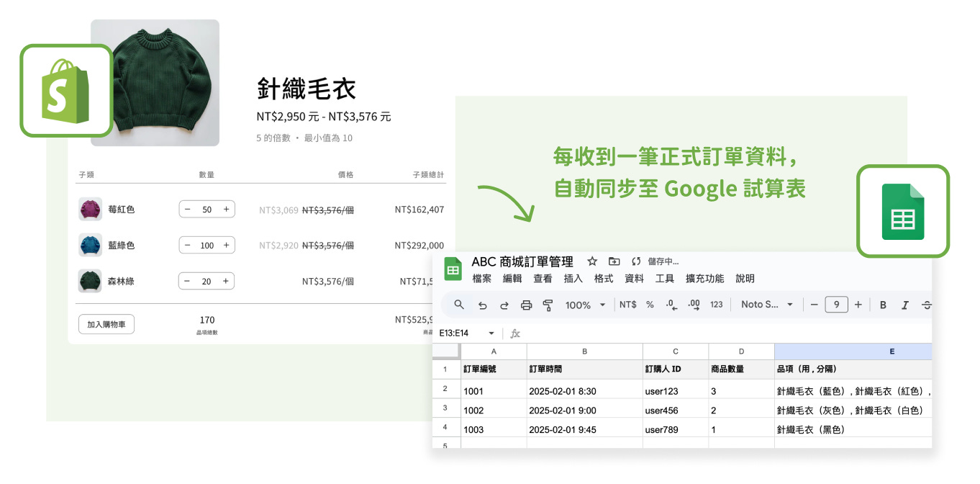Open the 插入 menu

573,278
